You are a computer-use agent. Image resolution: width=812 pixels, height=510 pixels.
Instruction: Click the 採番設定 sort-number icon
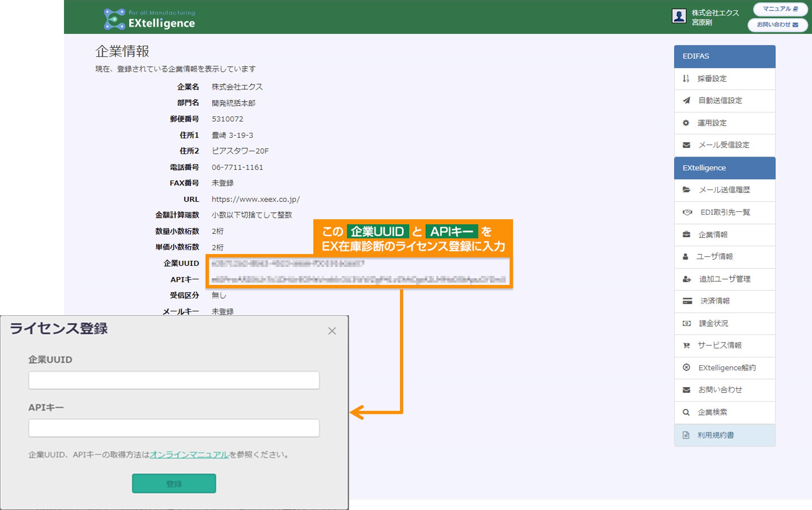(686, 79)
